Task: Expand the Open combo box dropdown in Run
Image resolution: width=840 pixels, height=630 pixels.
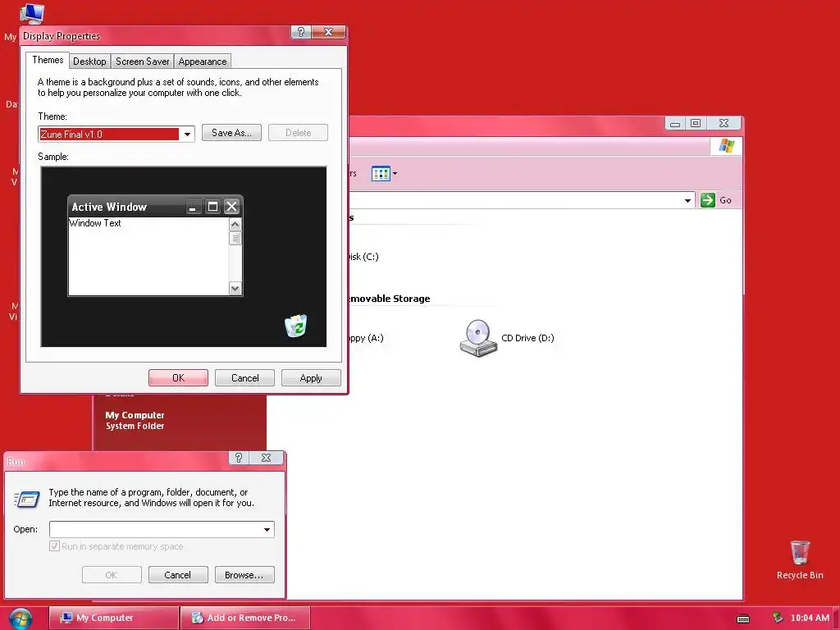Action: 267,529
